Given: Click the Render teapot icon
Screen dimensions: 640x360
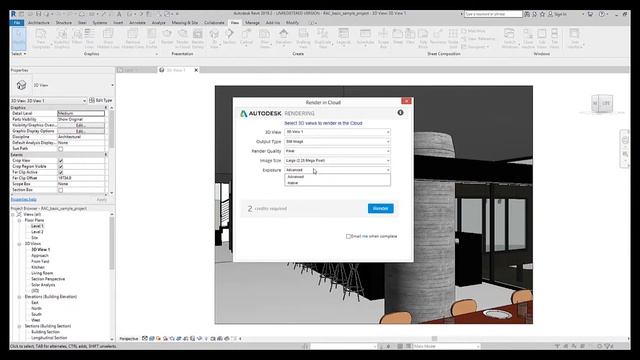Looking at the screenshot, I should (x=167, y=37).
